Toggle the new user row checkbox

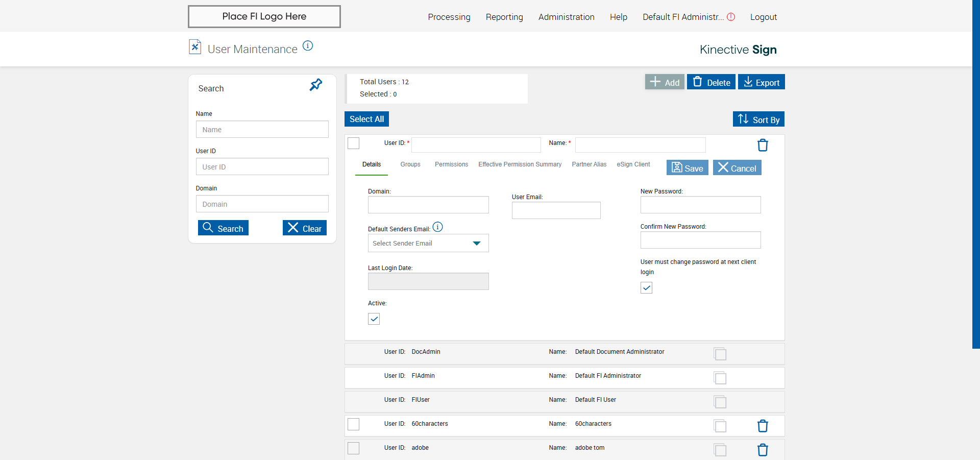click(x=353, y=143)
